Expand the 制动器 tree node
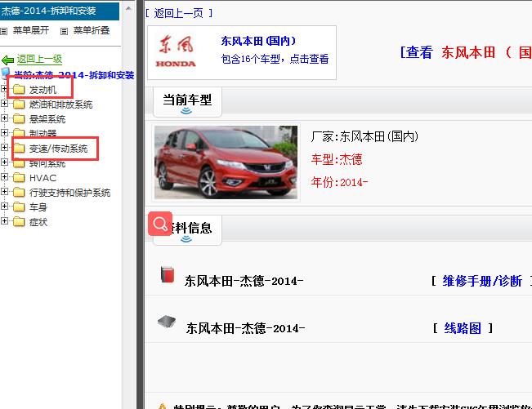The image size is (532, 409). click(4, 132)
